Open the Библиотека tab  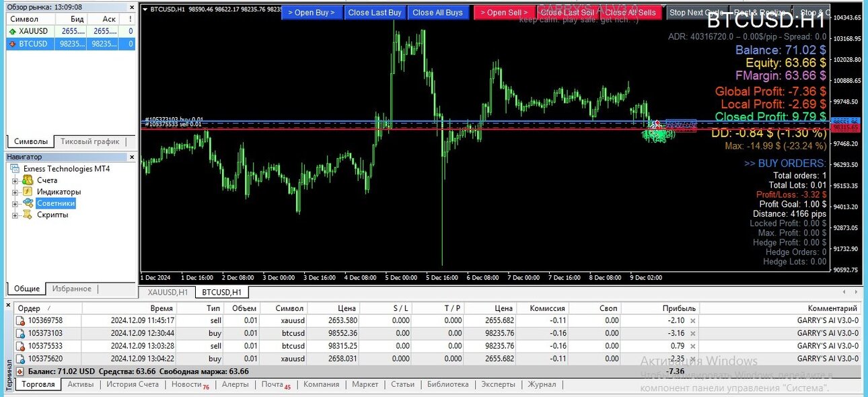pyautogui.click(x=447, y=384)
